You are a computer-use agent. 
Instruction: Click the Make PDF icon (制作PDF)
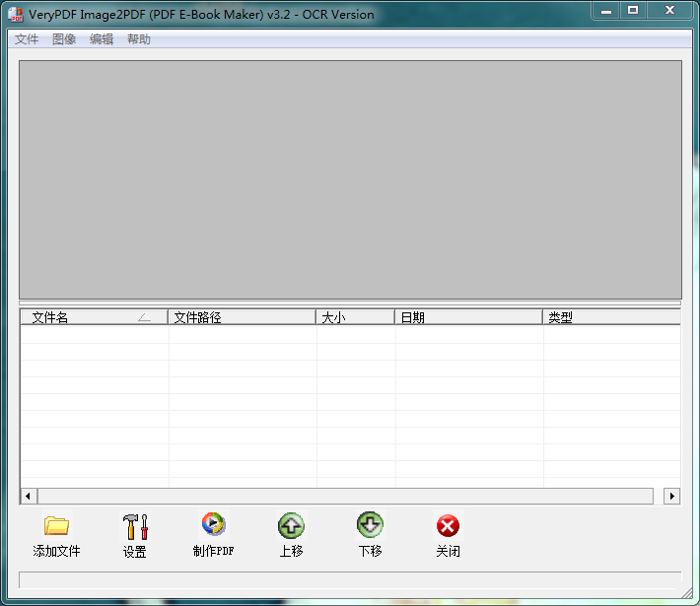213,524
